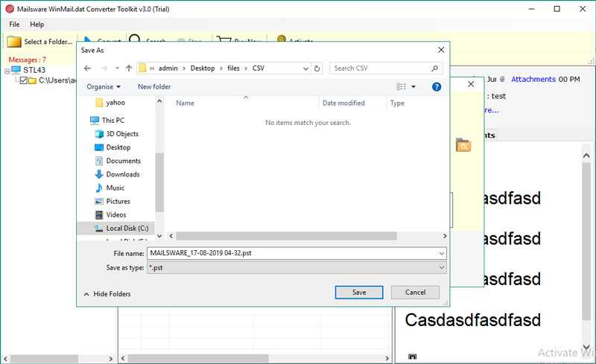The image size is (596, 364).
Task: Click the Back arrow in Save As dialog
Action: tap(87, 68)
